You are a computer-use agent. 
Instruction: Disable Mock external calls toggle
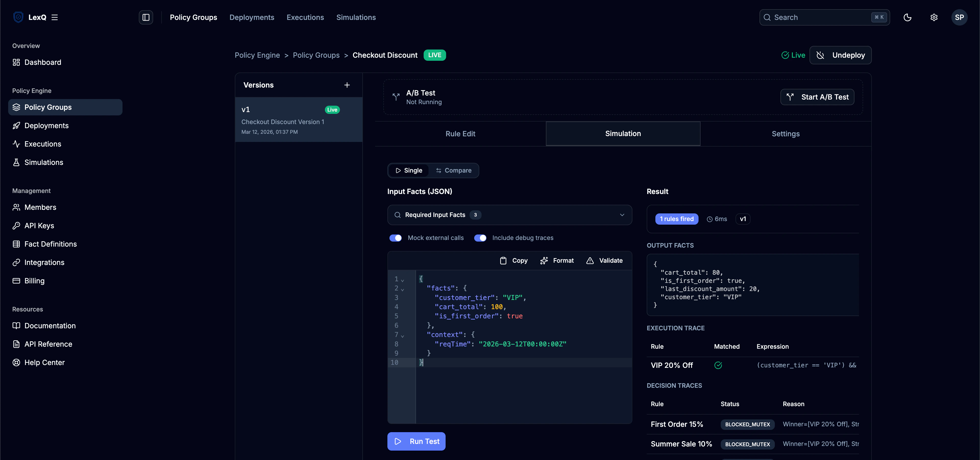[x=395, y=238]
